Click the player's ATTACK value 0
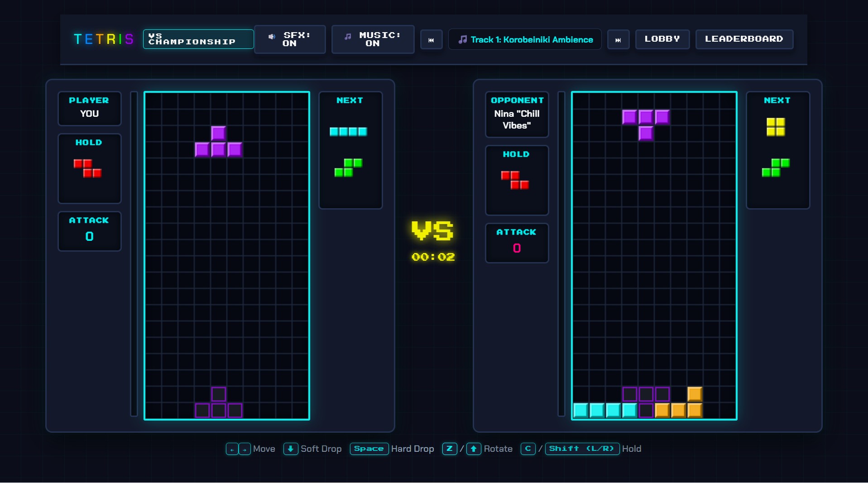Viewport: 868px width, 483px height. click(90, 236)
